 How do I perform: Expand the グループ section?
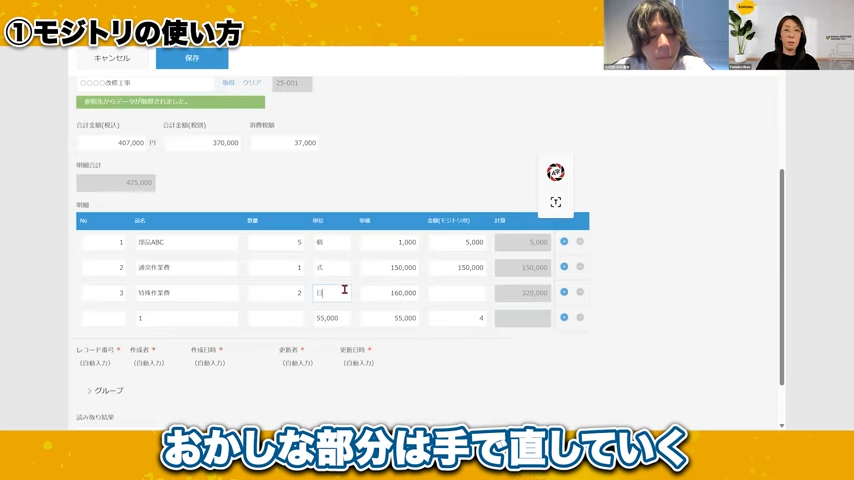coord(105,391)
